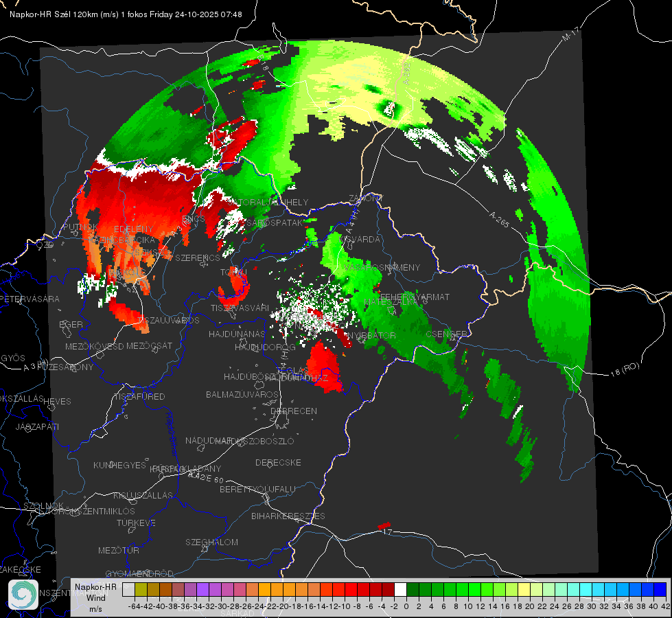Click the PÉTERVÁSÁRA city label
Screen dimensions: 672x618
(30, 299)
